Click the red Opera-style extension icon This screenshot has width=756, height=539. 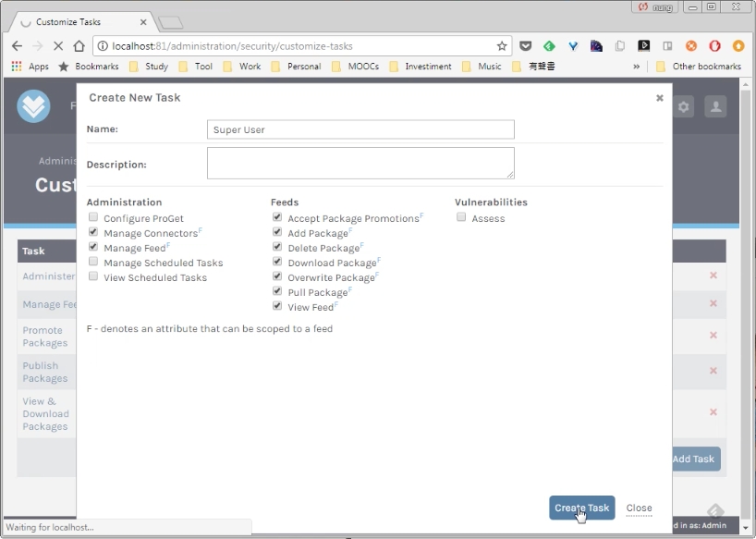pyautogui.click(x=714, y=46)
